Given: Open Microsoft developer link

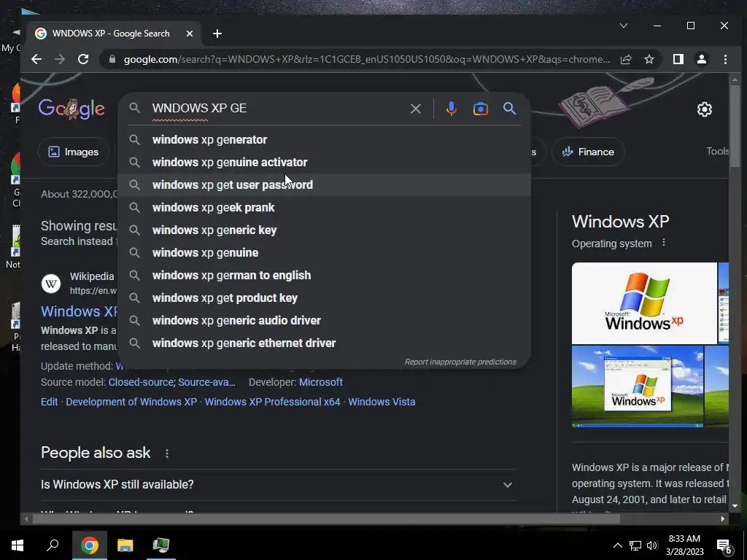Looking at the screenshot, I should [x=321, y=382].
